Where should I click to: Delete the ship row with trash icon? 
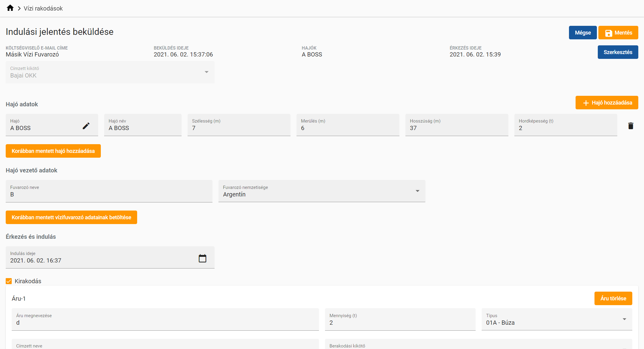630,126
